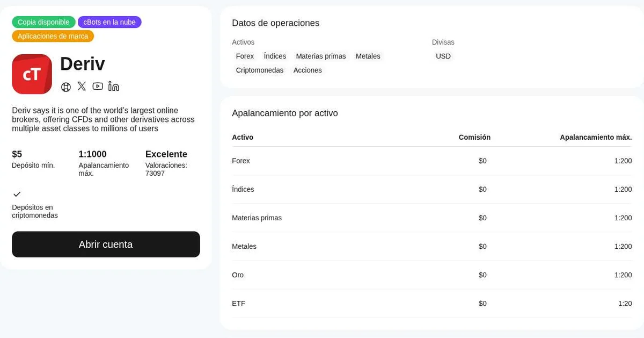The width and height of the screenshot is (644, 338).
Task: Click the Deriv broker name heading
Action: click(83, 63)
